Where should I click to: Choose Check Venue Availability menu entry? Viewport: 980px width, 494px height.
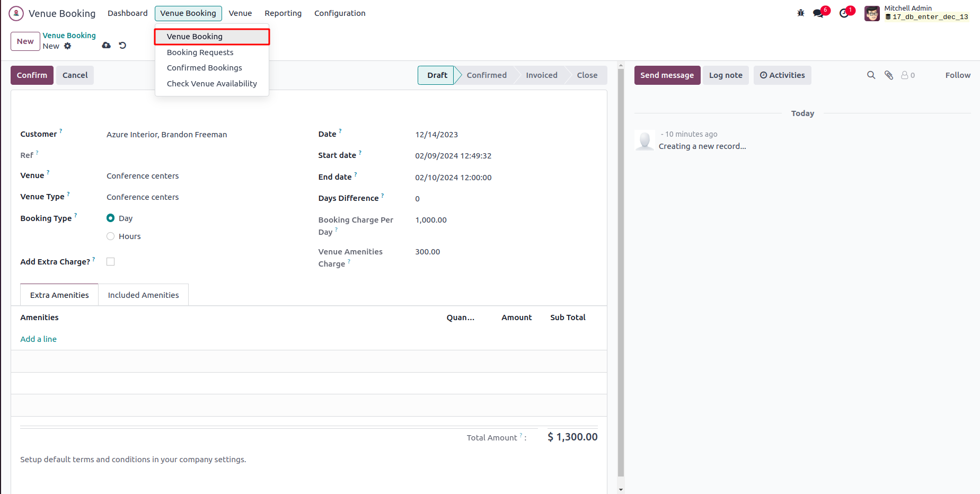pos(211,84)
